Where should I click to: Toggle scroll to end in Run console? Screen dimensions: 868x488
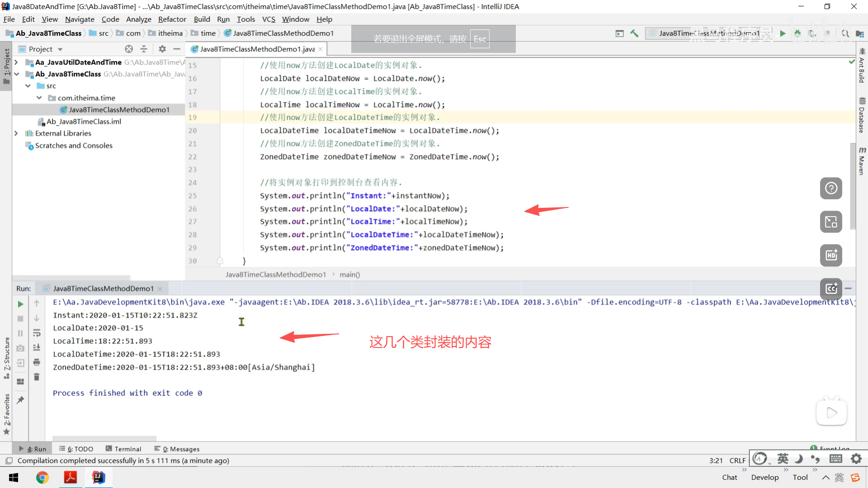[37, 347]
